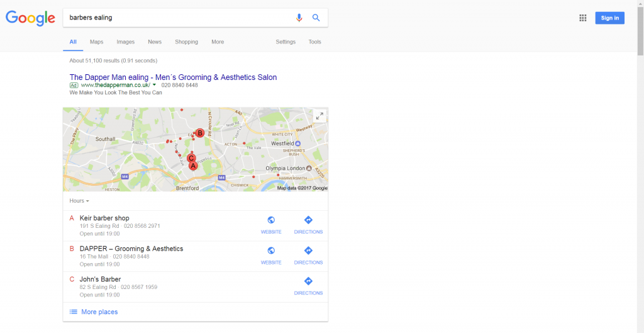Open website for DAPPER Grooming & Aesthetics
The width and height of the screenshot is (644, 333).
(x=271, y=256)
